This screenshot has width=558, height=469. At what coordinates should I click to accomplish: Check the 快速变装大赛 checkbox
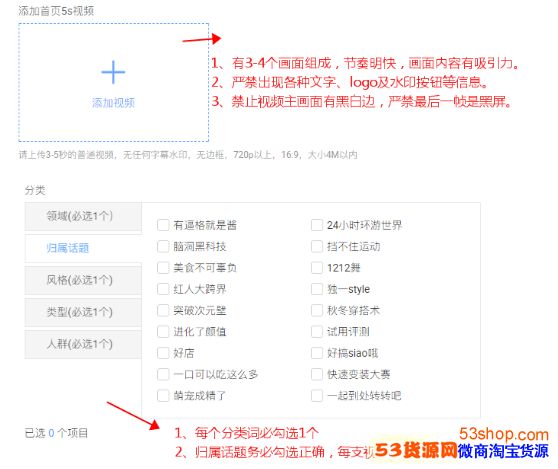tap(317, 374)
